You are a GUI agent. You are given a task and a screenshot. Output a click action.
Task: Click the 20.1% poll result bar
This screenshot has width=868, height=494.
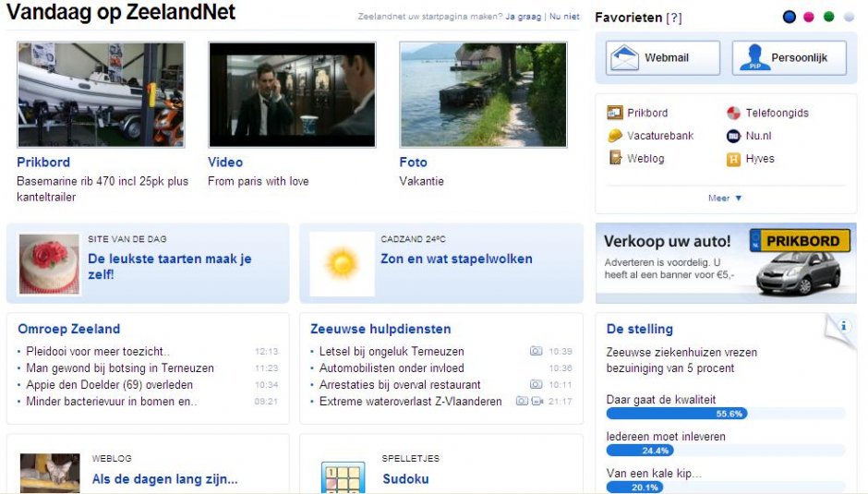tap(634, 488)
